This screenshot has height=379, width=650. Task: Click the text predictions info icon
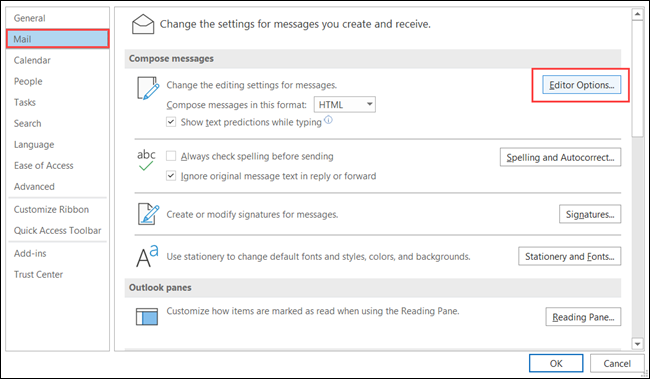[x=328, y=120]
